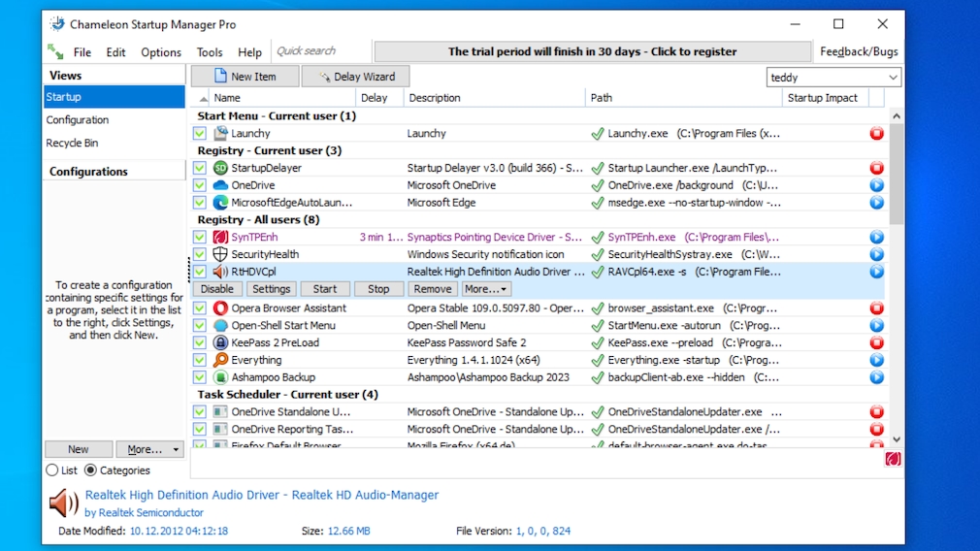The height and width of the screenshot is (551, 980).
Task: Click blue impact icon for Ashampoo Backup
Action: click(877, 377)
